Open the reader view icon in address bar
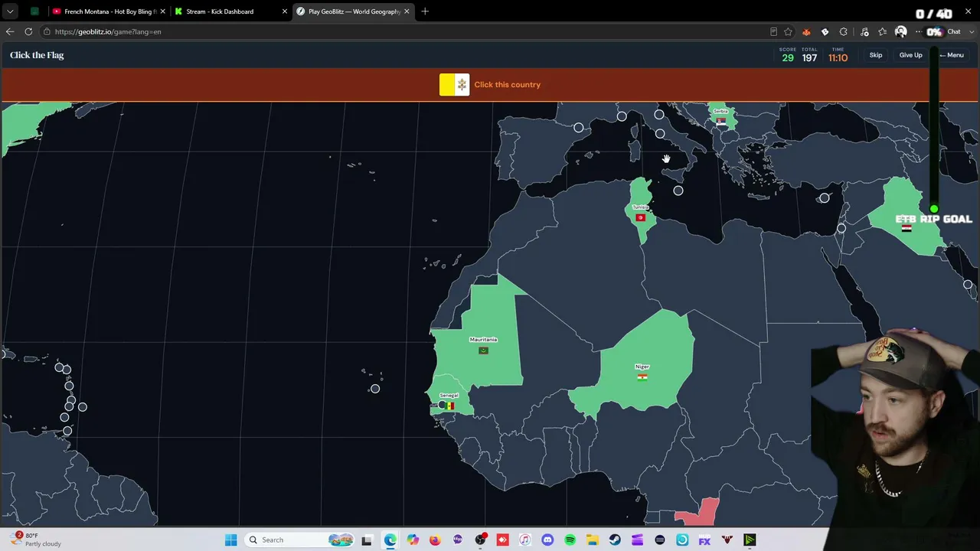980x551 pixels. click(x=773, y=31)
